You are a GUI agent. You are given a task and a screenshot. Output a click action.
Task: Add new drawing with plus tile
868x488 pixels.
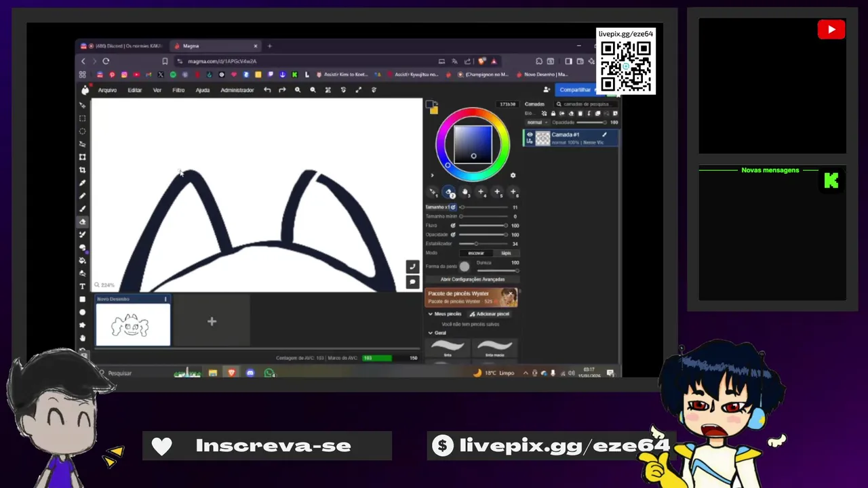coord(212,321)
